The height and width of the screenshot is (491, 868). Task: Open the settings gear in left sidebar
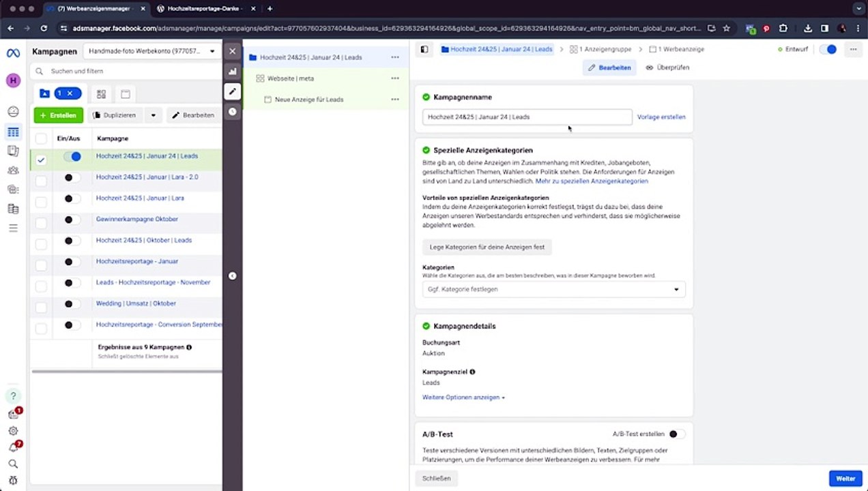pyautogui.click(x=13, y=431)
